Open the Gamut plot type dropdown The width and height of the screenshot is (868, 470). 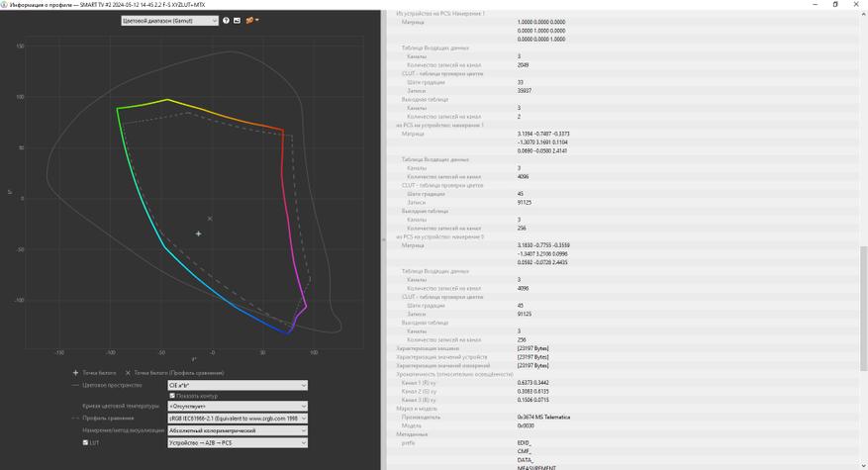(x=170, y=21)
